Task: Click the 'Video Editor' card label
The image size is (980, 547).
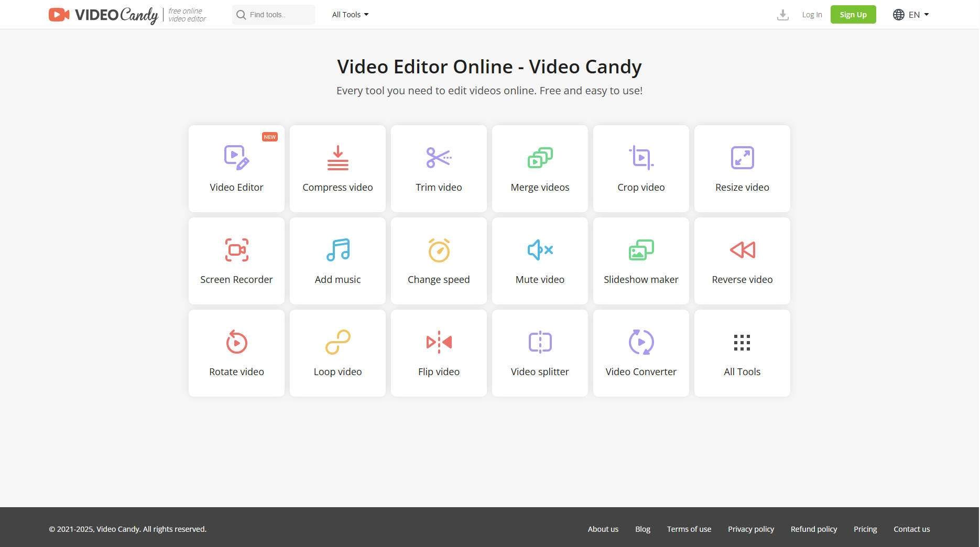Action: [236, 188]
